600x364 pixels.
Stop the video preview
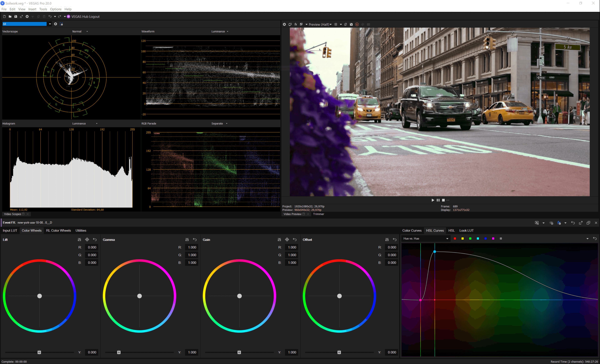[443, 200]
